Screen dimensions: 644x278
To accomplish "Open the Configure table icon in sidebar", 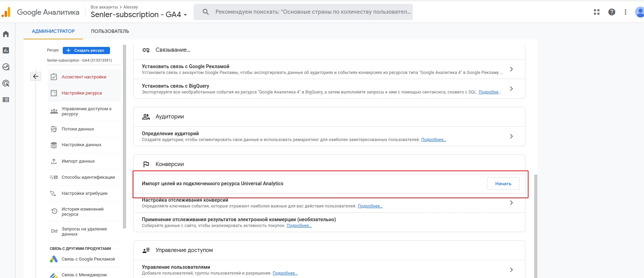I will pyautogui.click(x=6, y=100).
